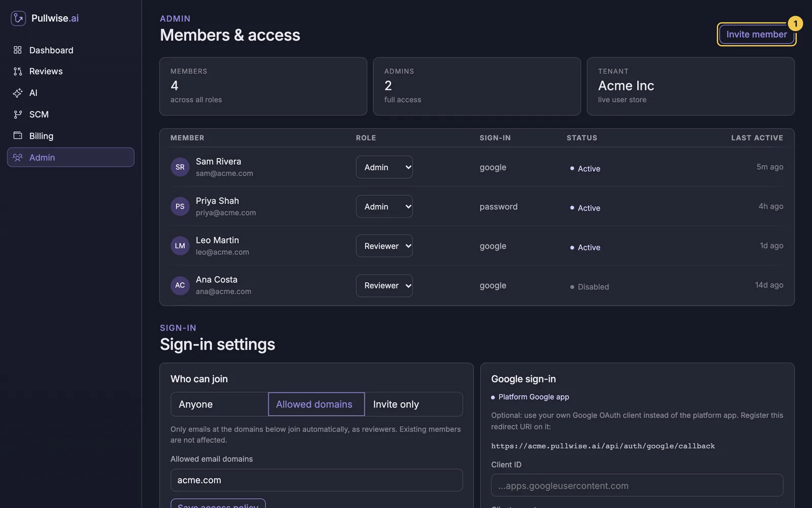Click the ROLE column header
The width and height of the screenshot is (812, 508).
pyautogui.click(x=366, y=138)
